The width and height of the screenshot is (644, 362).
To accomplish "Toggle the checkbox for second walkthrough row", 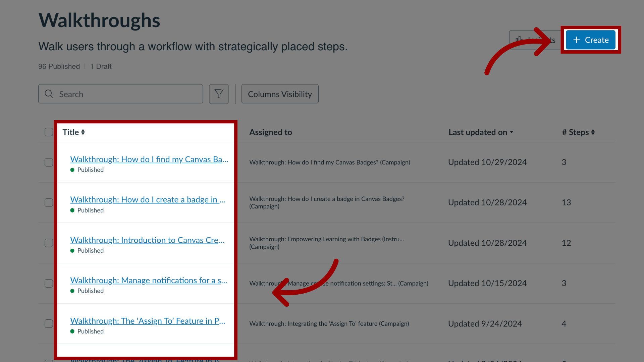I will [x=49, y=202].
